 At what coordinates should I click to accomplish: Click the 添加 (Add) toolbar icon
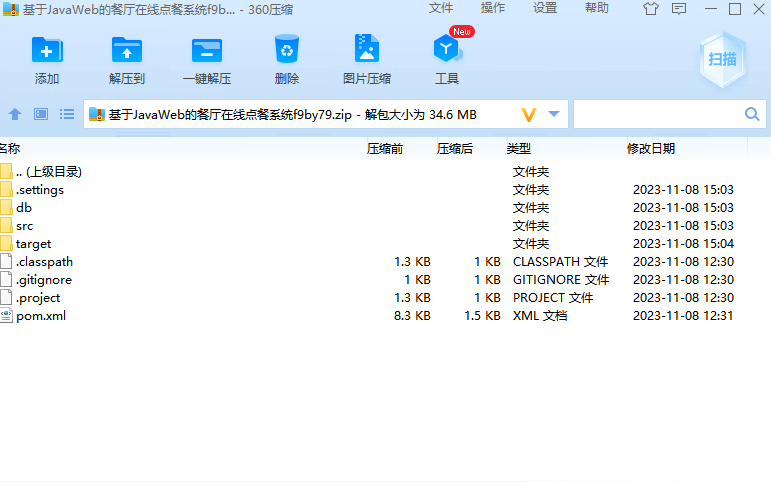tap(47, 50)
